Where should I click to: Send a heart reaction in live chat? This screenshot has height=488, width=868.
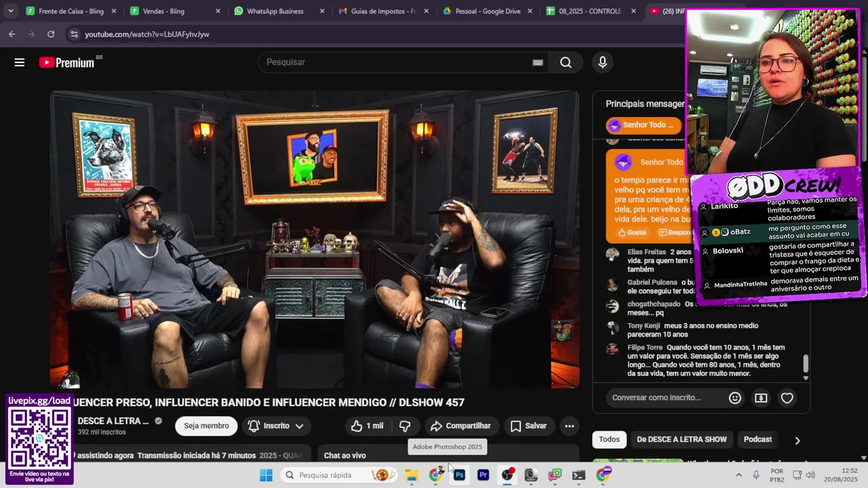(787, 398)
